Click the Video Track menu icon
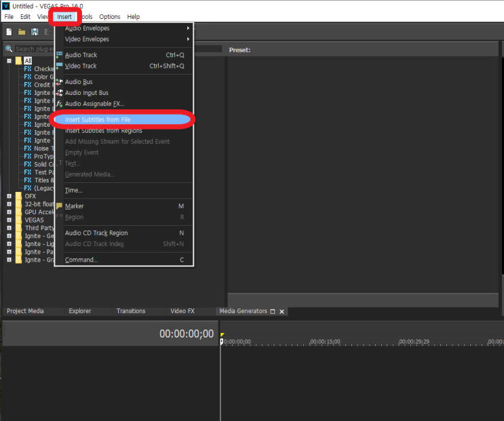Image resolution: width=504 pixels, height=421 pixels. 59,66
